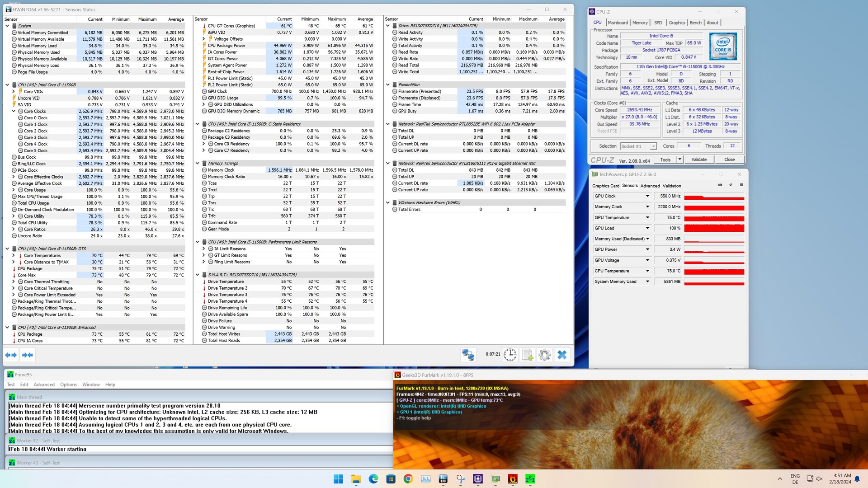Open the Chrome icon on taskbar
This screenshot has width=868, height=488.
[x=408, y=479]
